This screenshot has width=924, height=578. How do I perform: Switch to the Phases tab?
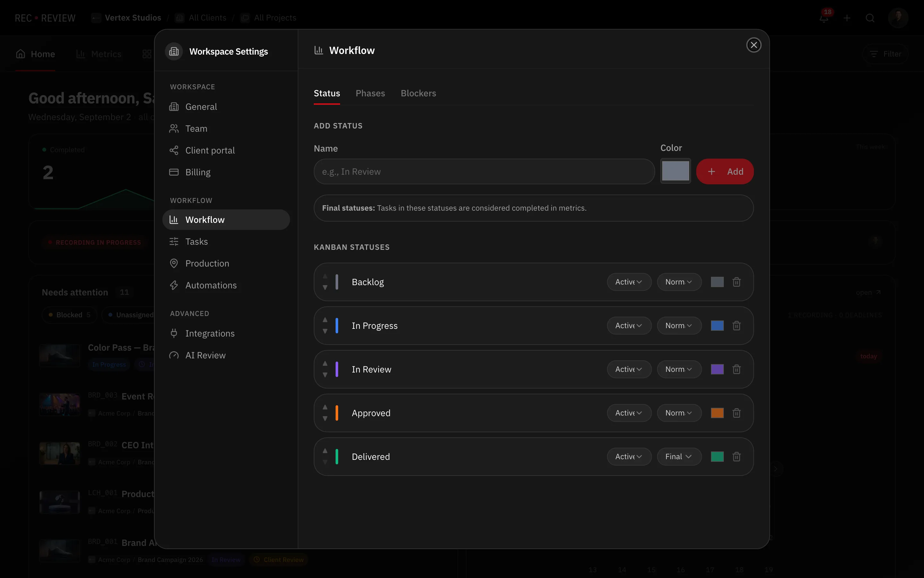370,93
